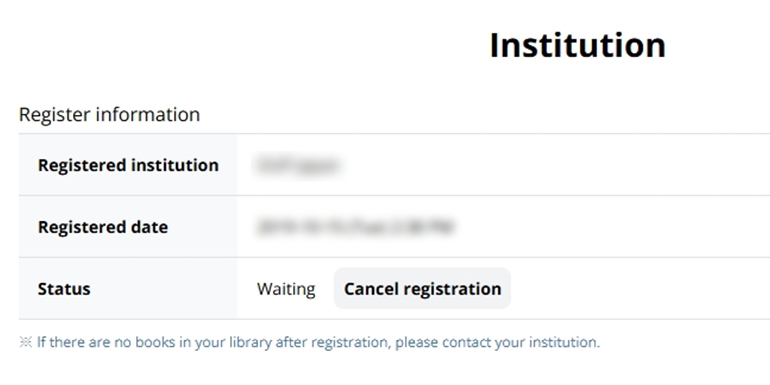Click the blurred registered date value
The image size is (770, 385).
click(355, 227)
